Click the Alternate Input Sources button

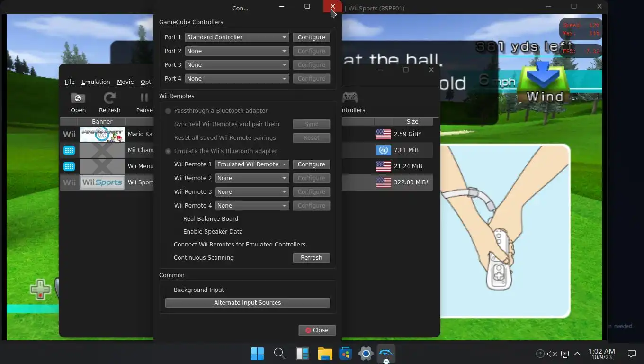pyautogui.click(x=247, y=303)
